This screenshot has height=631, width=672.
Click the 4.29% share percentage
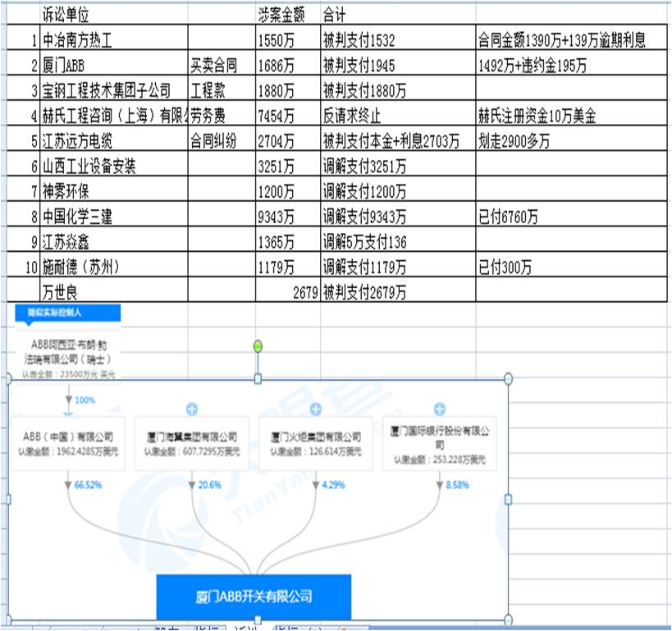(333, 485)
